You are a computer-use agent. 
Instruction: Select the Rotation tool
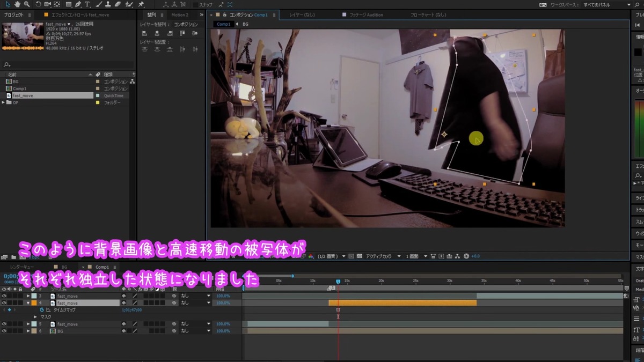[39, 4]
